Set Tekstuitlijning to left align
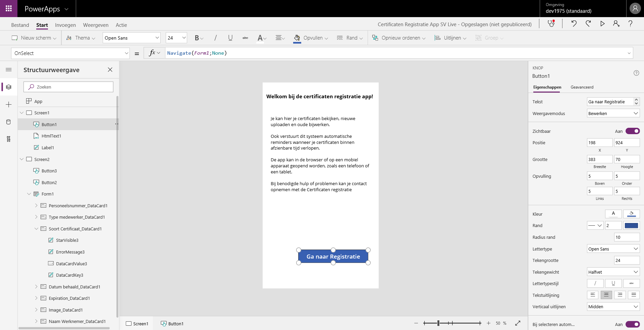 593,295
